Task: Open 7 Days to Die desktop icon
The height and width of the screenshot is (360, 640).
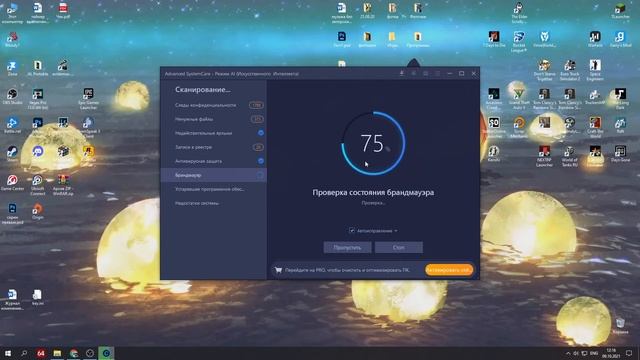Action: [x=494, y=39]
